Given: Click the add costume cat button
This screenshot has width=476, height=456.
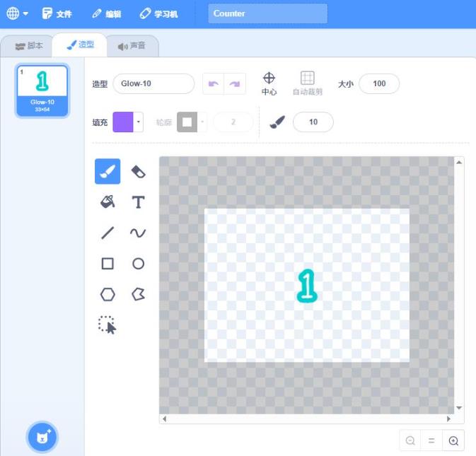Looking at the screenshot, I should coord(42,437).
